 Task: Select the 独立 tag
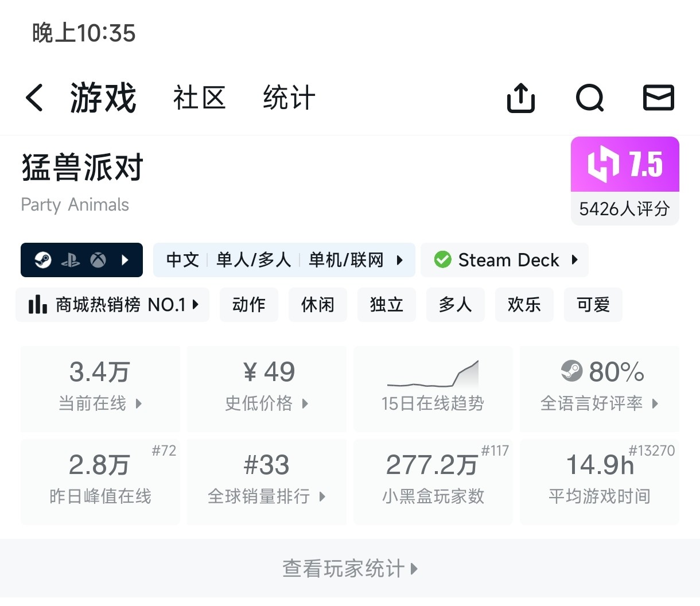pos(387,304)
